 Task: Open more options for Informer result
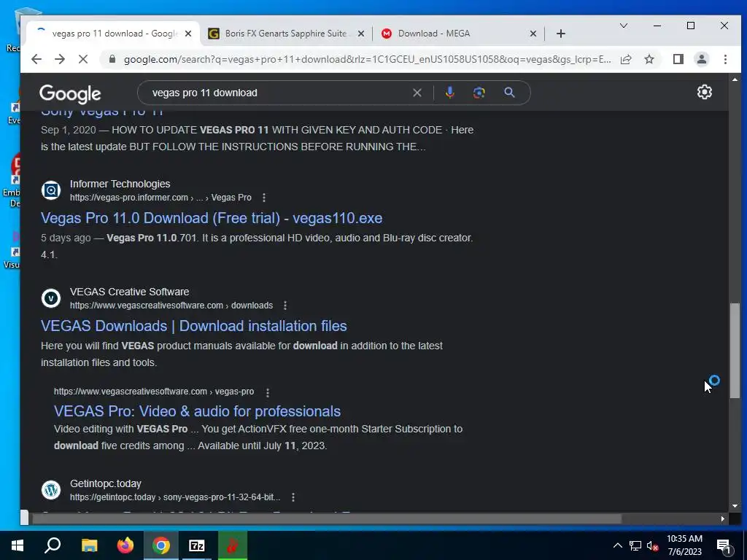coord(264,198)
